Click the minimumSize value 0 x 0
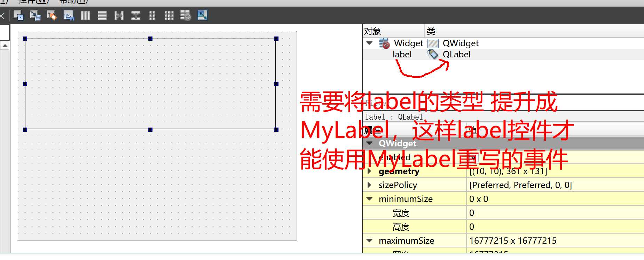 pos(479,199)
